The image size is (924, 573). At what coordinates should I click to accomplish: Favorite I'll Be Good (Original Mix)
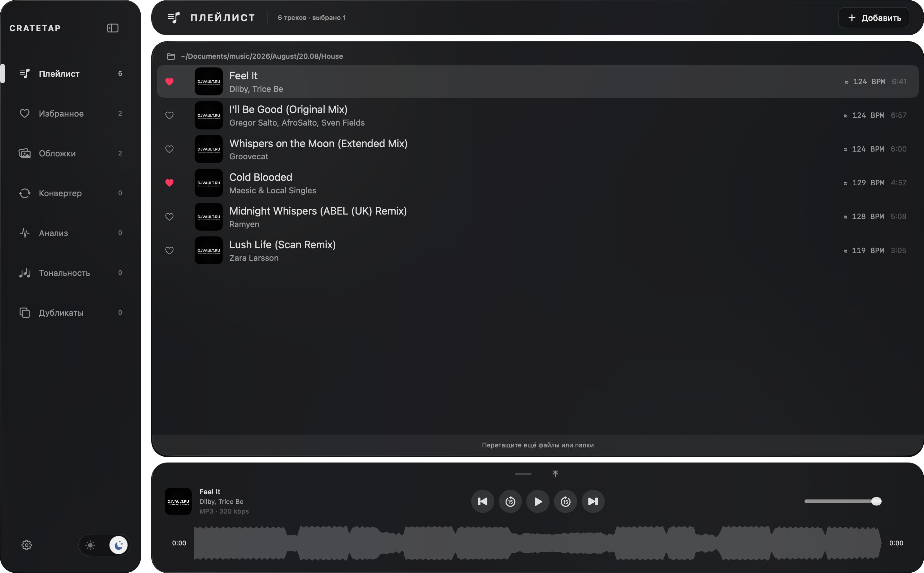(x=169, y=115)
